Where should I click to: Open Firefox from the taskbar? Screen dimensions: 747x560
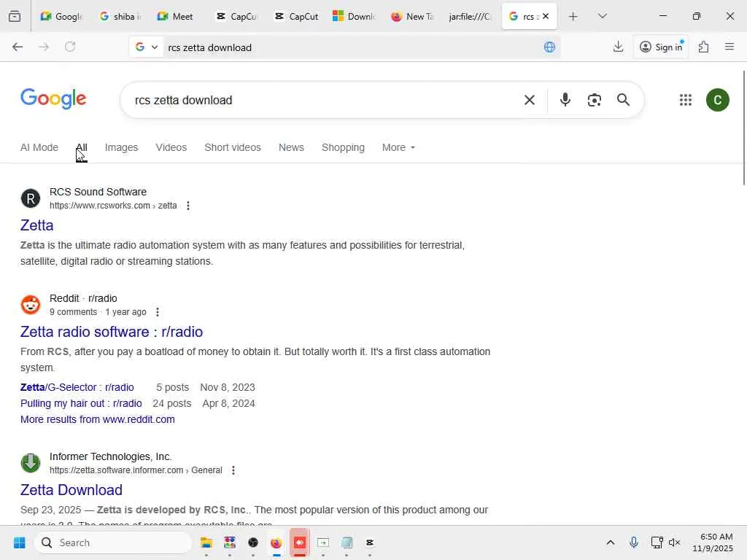point(276,542)
